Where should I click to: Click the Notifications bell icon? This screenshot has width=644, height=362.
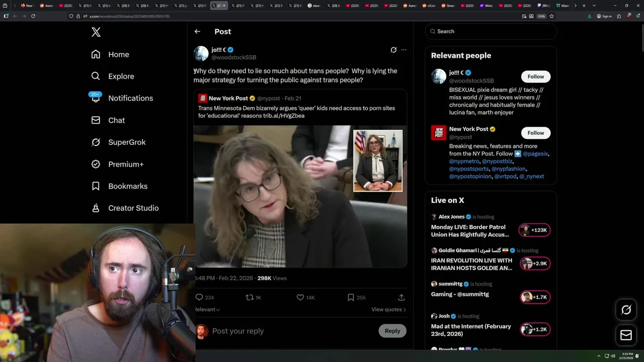click(96, 99)
